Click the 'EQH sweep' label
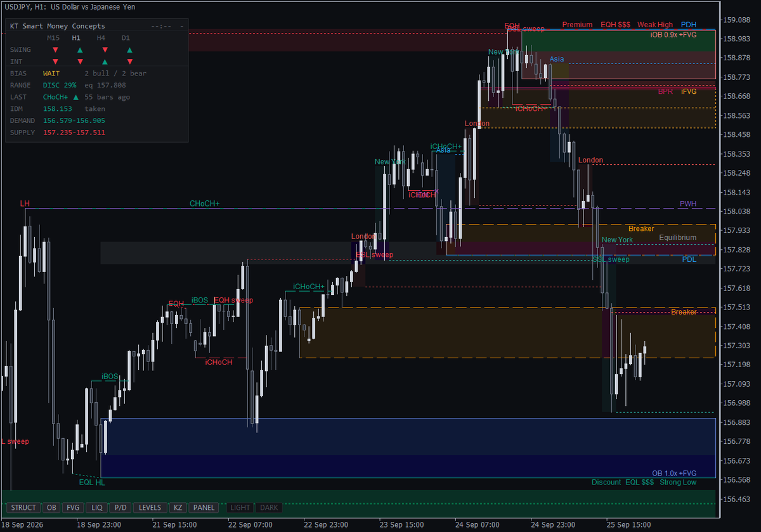The image size is (761, 532). [x=233, y=301]
